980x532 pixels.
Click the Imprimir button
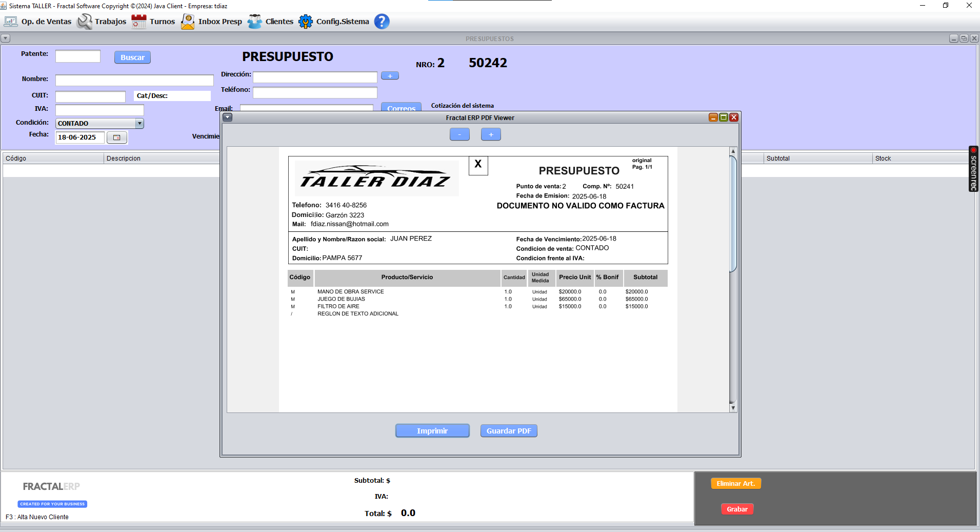coord(432,431)
